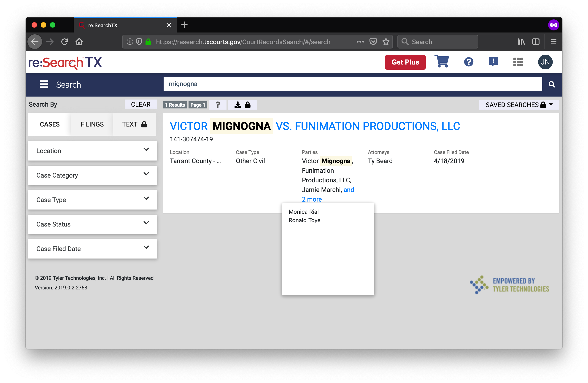This screenshot has width=588, height=383.
Task: Reload the current page
Action: pos(65,42)
